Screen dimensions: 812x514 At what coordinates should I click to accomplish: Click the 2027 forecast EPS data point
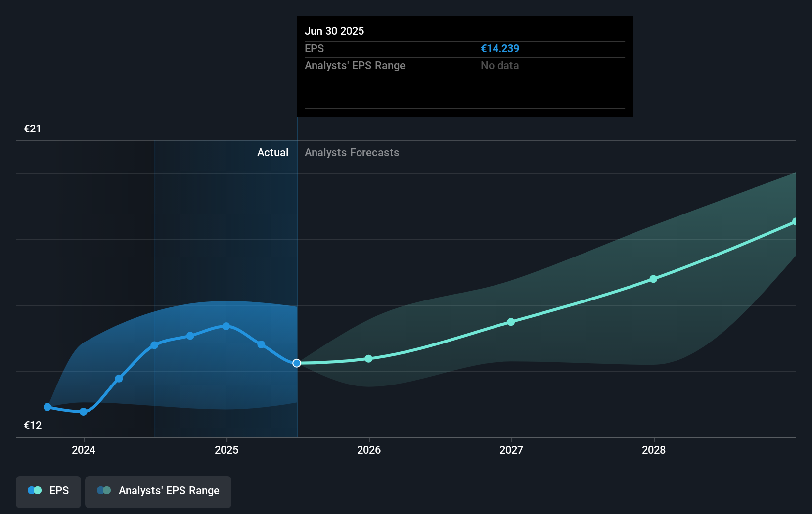pyautogui.click(x=511, y=322)
